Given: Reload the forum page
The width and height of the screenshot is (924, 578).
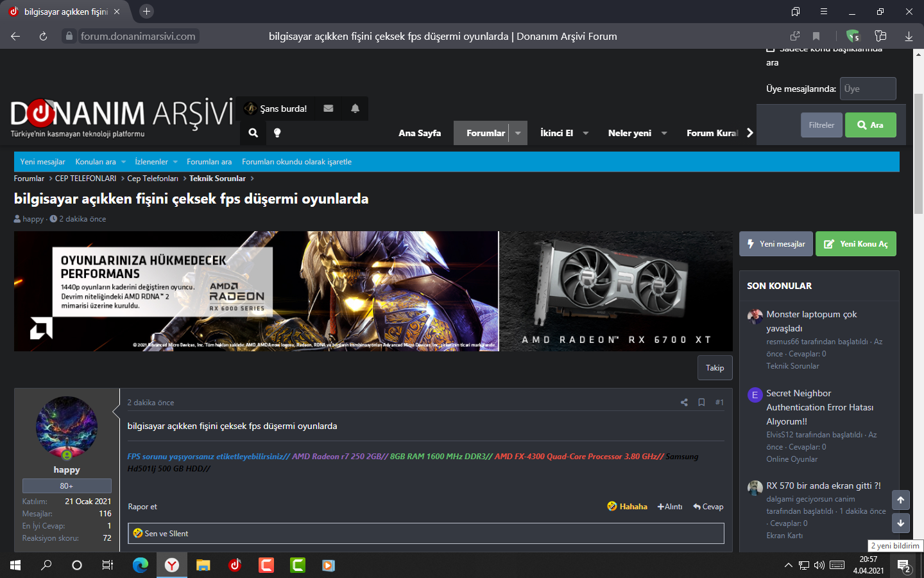Looking at the screenshot, I should 43,37.
